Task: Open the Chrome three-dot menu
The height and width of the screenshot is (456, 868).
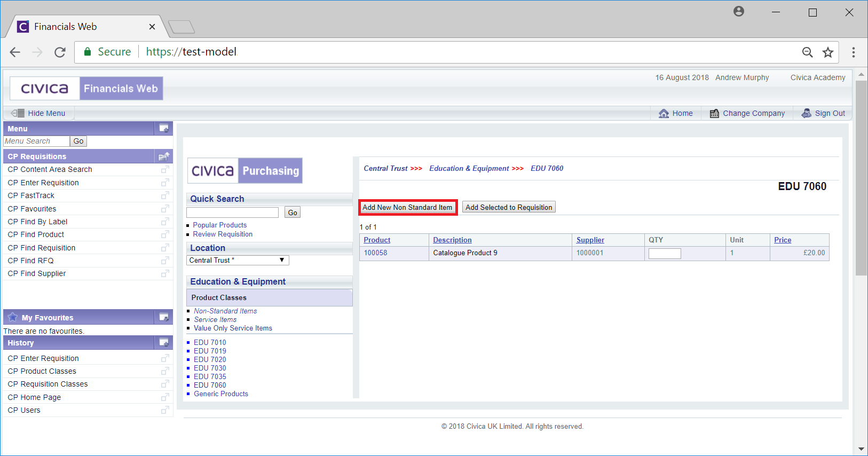Action: coord(854,52)
